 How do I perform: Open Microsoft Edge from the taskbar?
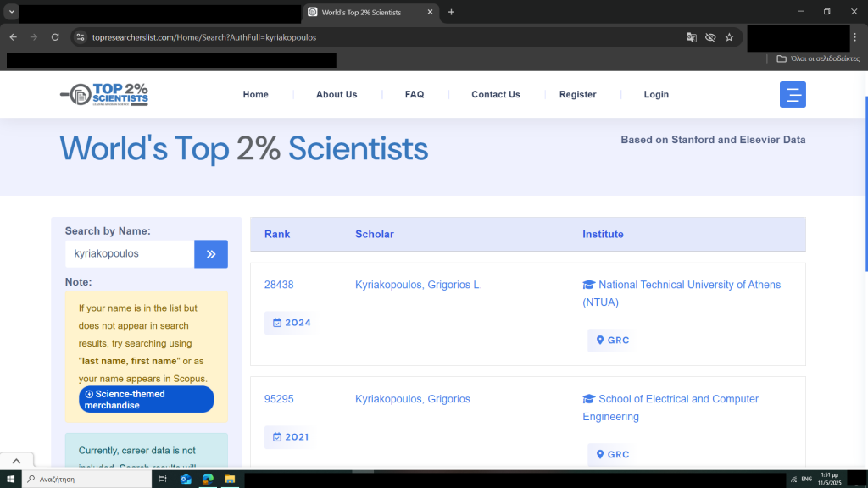click(208, 480)
